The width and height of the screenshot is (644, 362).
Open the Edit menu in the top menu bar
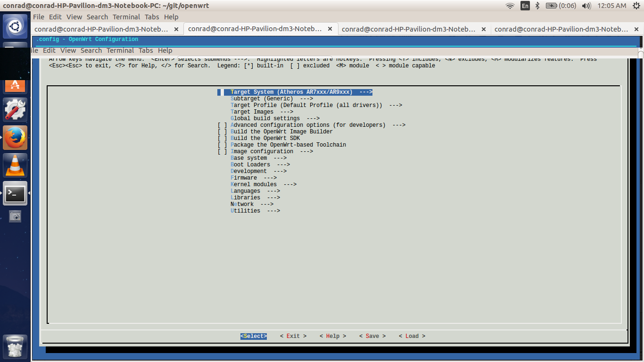click(x=55, y=17)
